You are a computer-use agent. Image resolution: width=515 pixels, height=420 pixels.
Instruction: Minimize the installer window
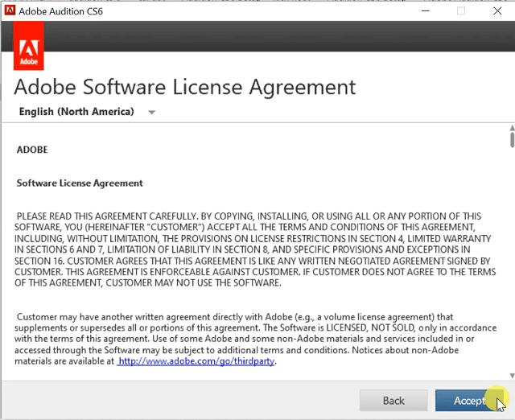click(424, 11)
